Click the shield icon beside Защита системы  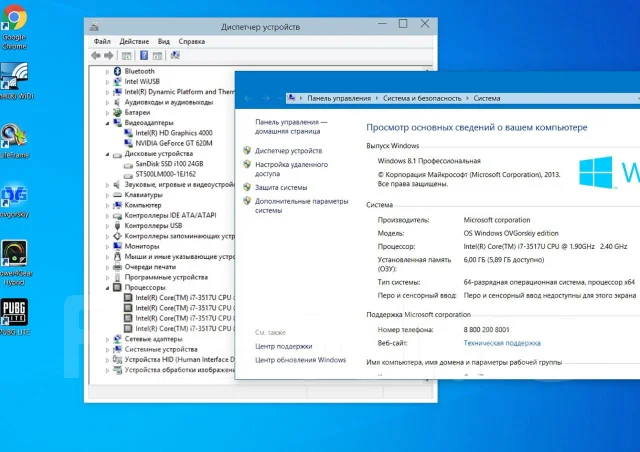pos(247,187)
